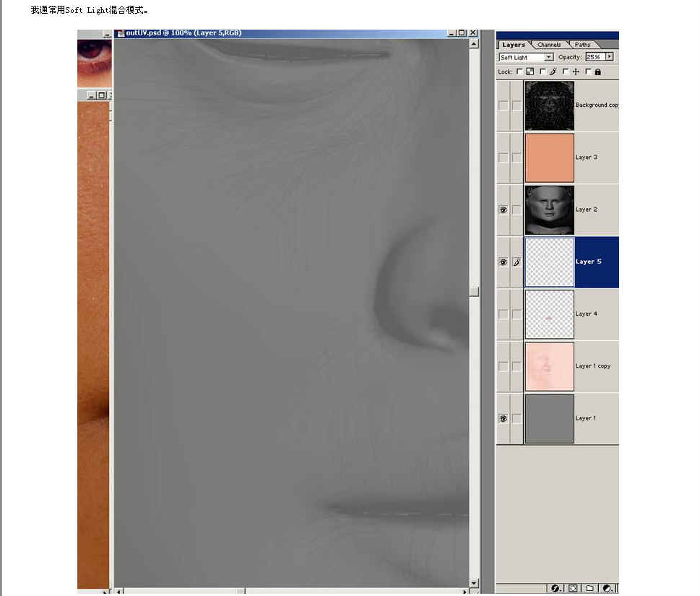Minimize the skin photo window on the left
The width and height of the screenshot is (700, 596).
click(92, 95)
